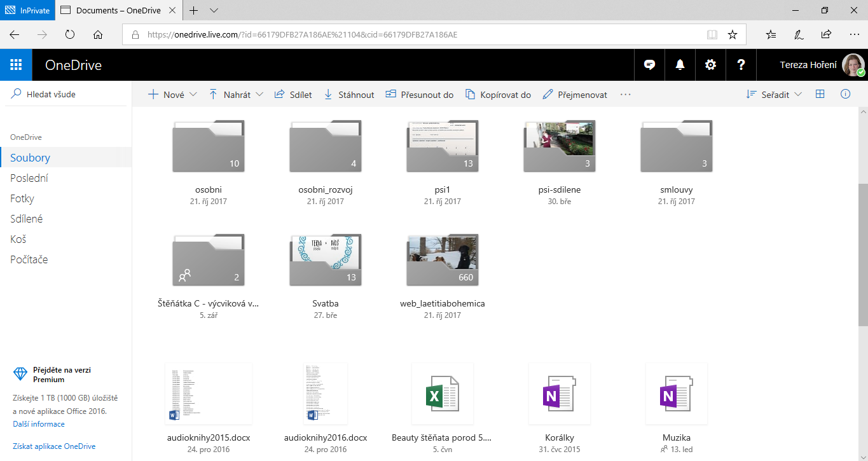Viewport: 868px width, 461px height.
Task: Open the more actions ellipsis in toolbar
Action: (625, 94)
